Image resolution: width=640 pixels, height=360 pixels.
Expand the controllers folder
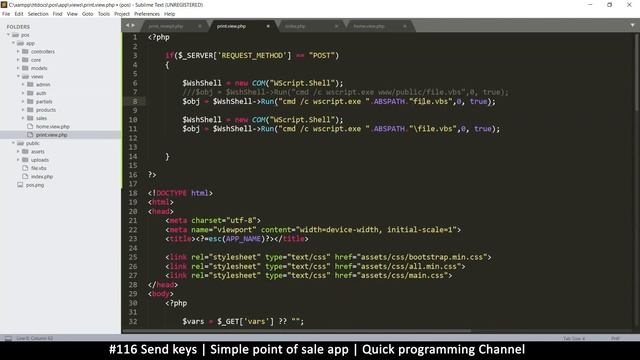[x=18, y=51]
